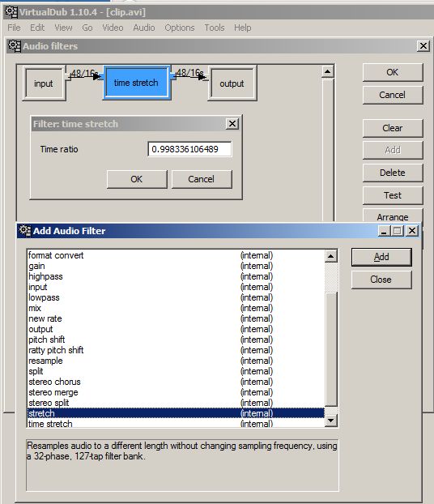Click Clear to remove all filters

(393, 128)
